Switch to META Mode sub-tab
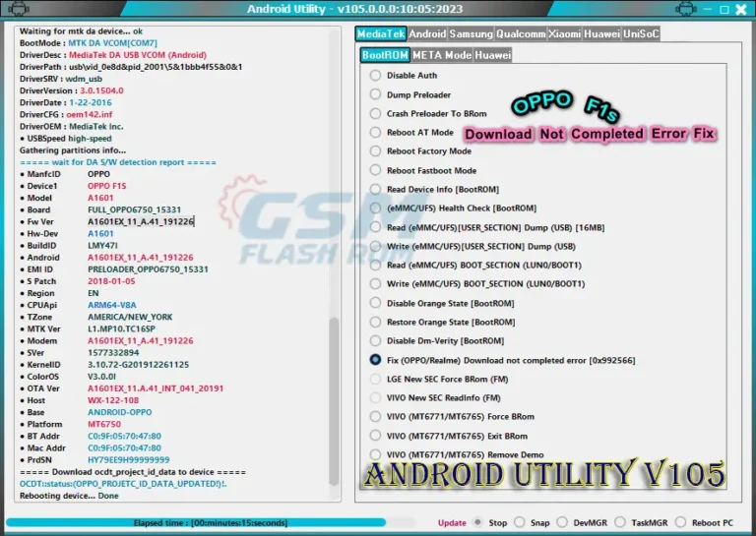This screenshot has height=536, width=756. [441, 55]
